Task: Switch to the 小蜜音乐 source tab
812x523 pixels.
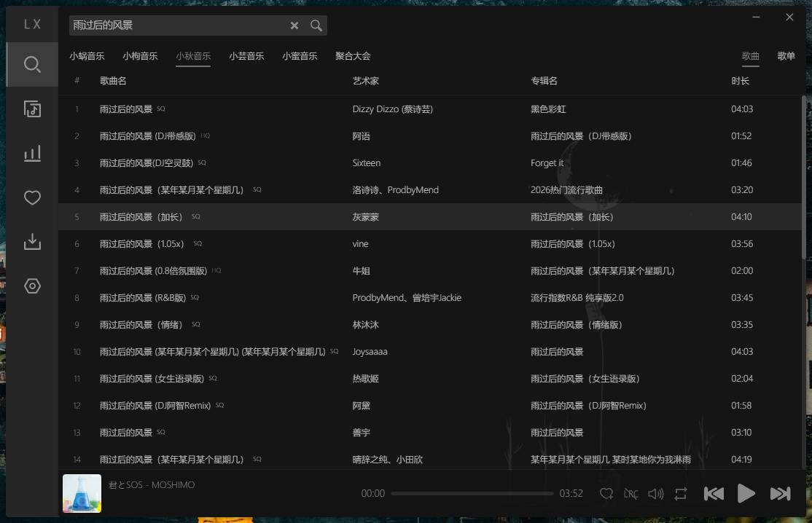Action: coord(300,55)
